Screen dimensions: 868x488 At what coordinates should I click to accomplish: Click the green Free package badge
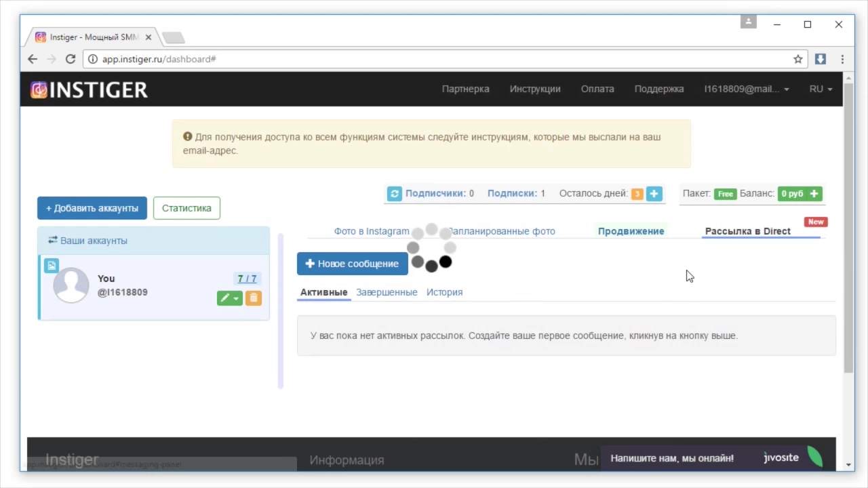tap(725, 194)
